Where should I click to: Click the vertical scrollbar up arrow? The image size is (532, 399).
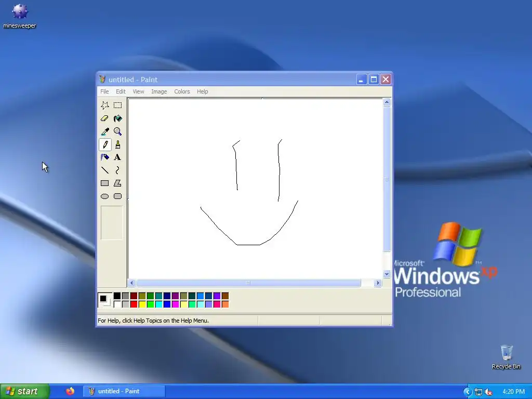pos(387,102)
